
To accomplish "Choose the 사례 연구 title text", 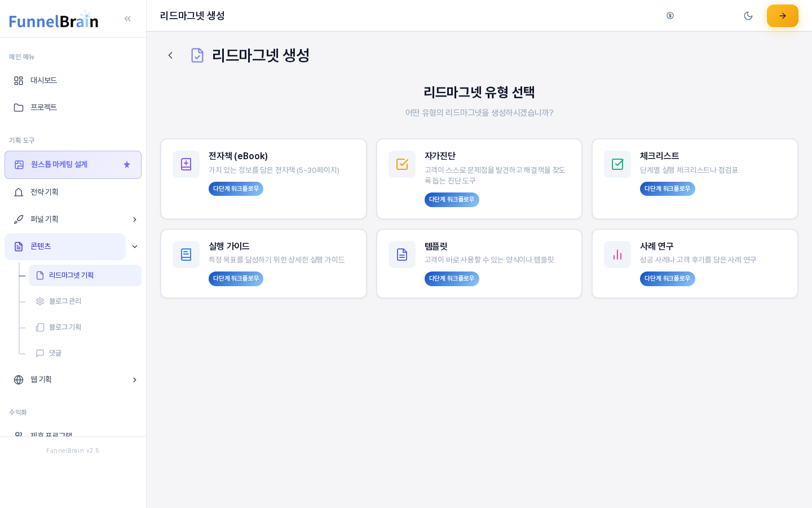I will [656, 247].
